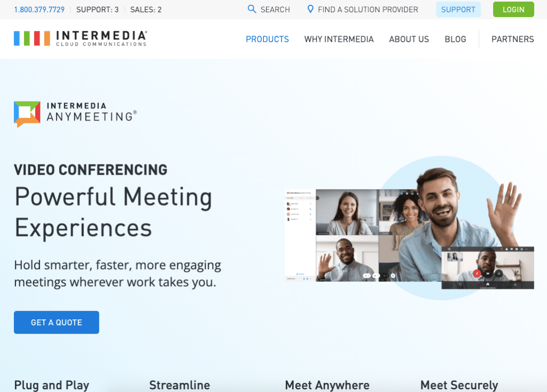Click the home icon in small video window

tap(488, 284)
